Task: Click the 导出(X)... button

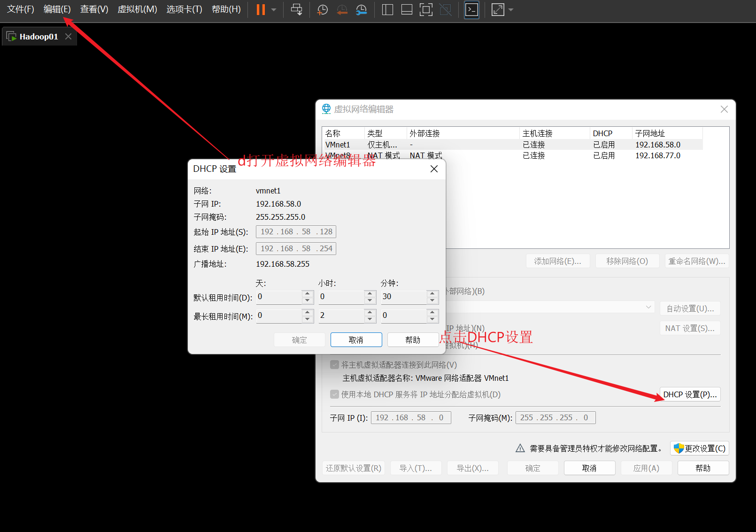Action: point(473,469)
